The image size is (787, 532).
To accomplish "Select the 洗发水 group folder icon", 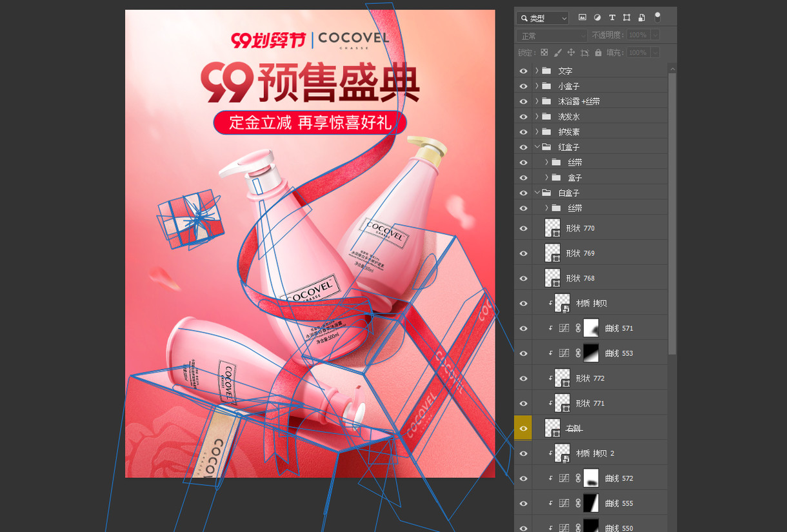I will [546, 117].
